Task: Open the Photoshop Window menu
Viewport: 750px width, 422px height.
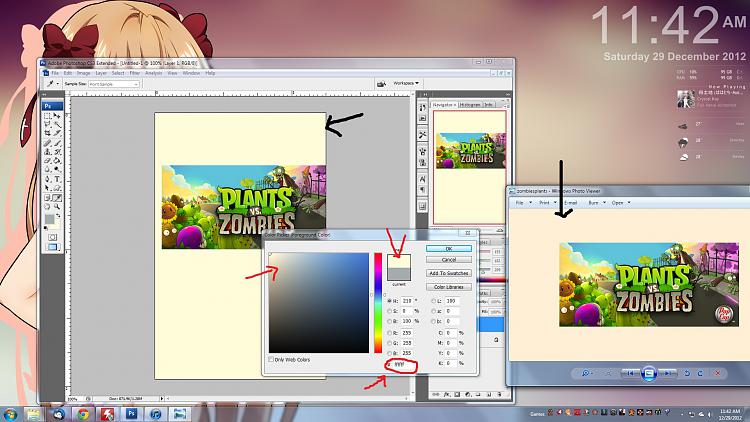Action: pos(191,73)
